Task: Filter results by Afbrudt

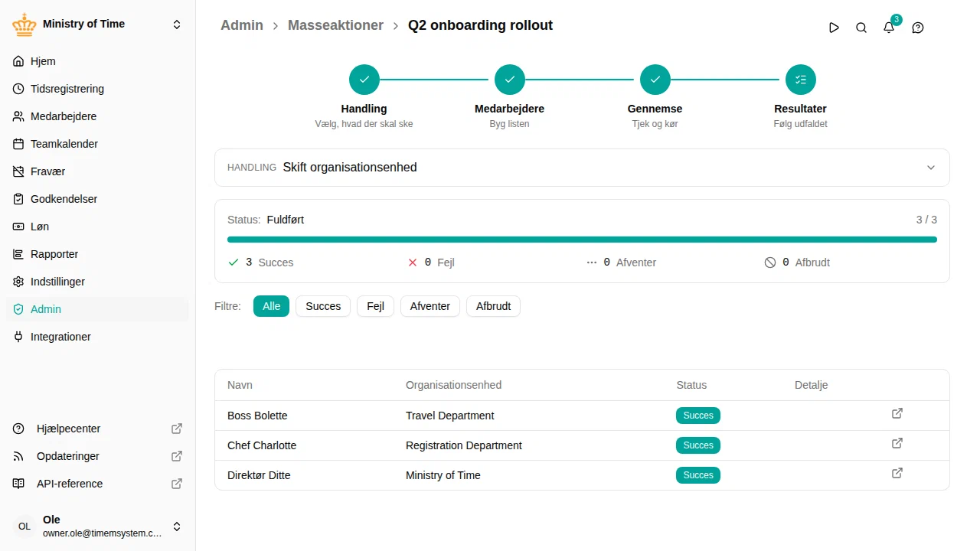Action: point(493,306)
